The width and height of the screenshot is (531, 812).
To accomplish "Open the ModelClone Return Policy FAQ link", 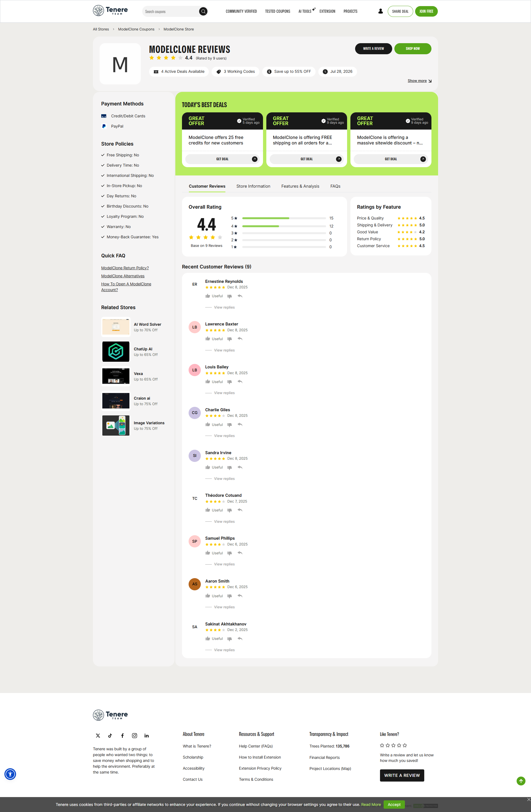I will (x=125, y=268).
